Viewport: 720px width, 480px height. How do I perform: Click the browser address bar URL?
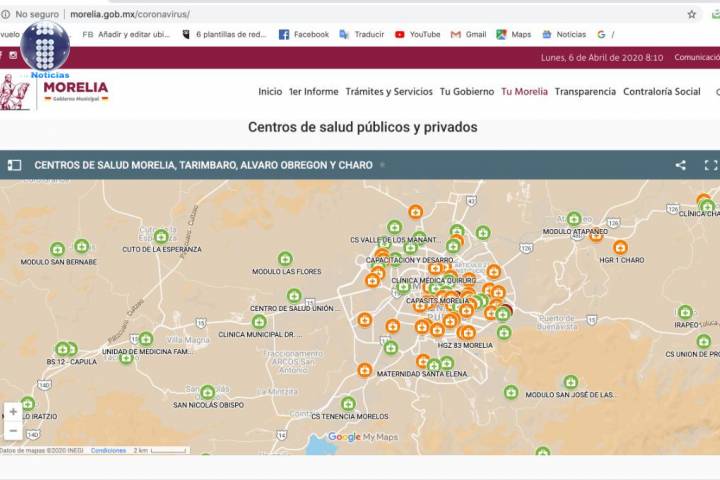pos(130,15)
